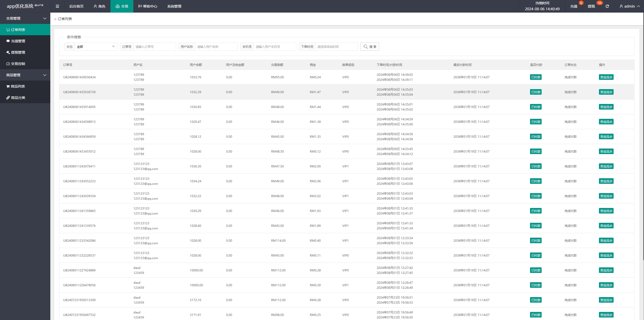Viewport: 644px width, 320px height.
Task: Click the 订单列表 breadcrumb
Action: pyautogui.click(x=65, y=19)
